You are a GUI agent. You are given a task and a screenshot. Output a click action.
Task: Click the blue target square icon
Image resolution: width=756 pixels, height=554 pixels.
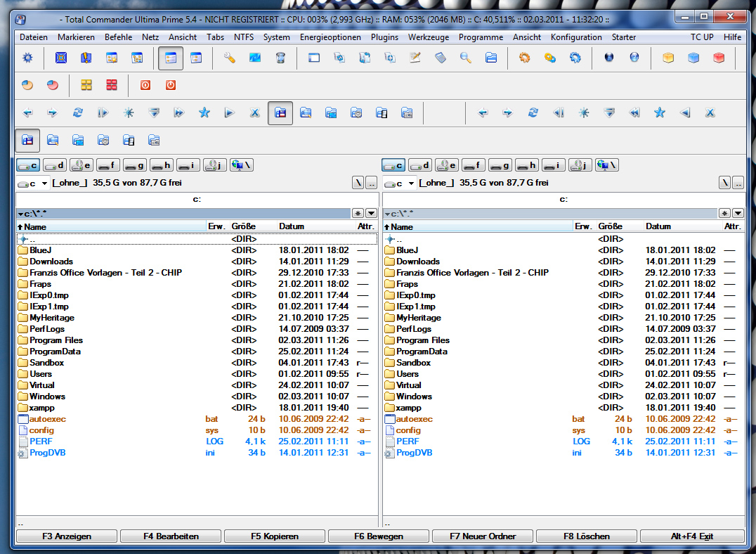60,58
